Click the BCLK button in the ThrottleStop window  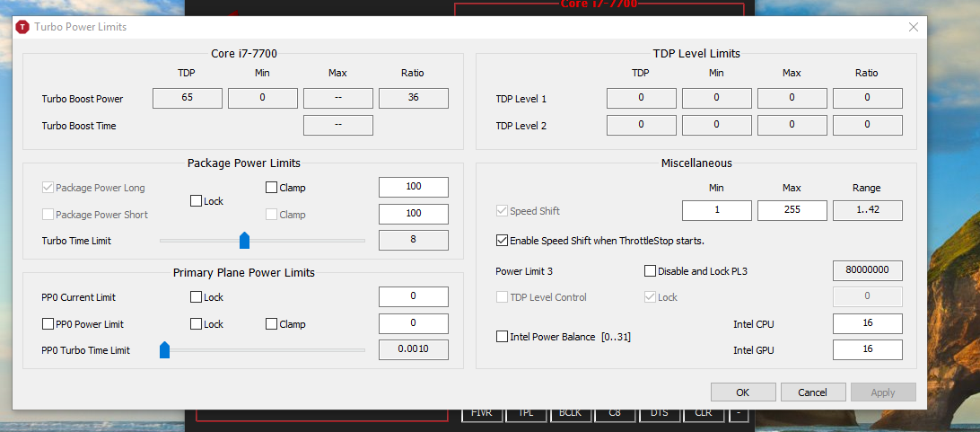pos(570,415)
